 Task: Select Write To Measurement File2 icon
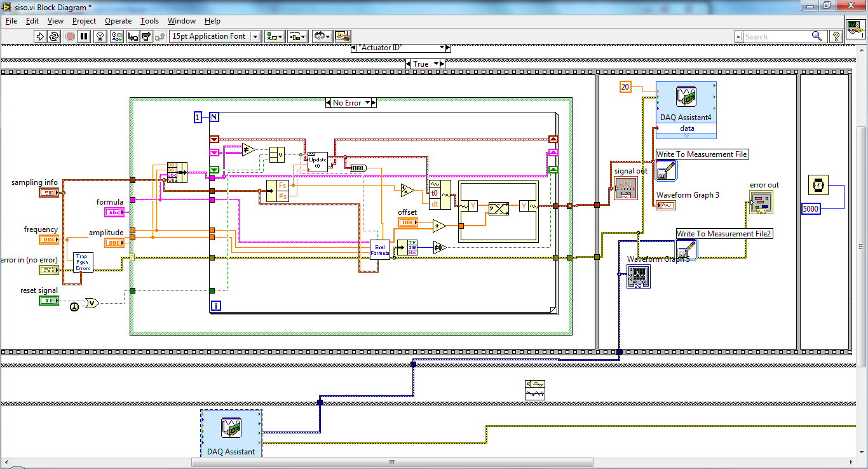pyautogui.click(x=686, y=249)
